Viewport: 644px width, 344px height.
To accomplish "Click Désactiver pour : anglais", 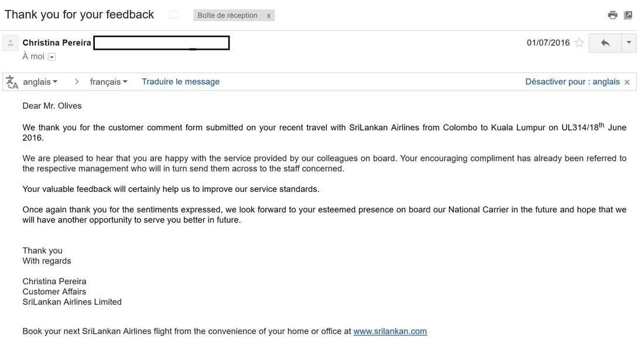I will coord(572,82).
